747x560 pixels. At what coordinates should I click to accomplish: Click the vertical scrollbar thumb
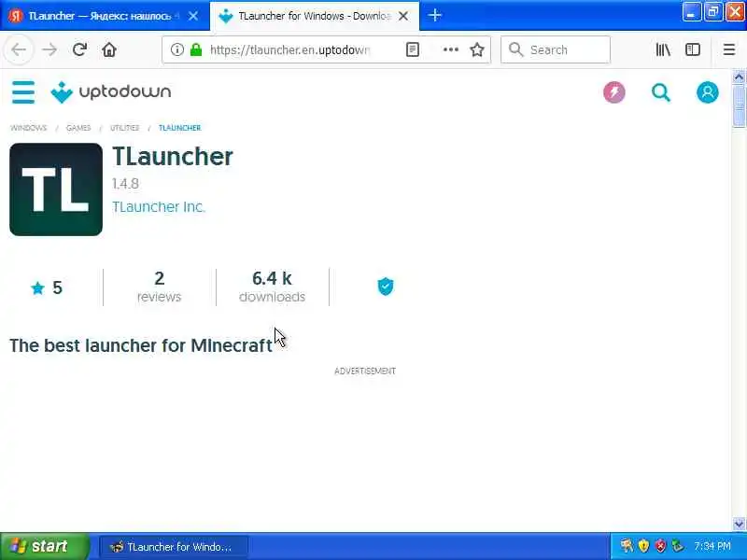click(x=739, y=105)
